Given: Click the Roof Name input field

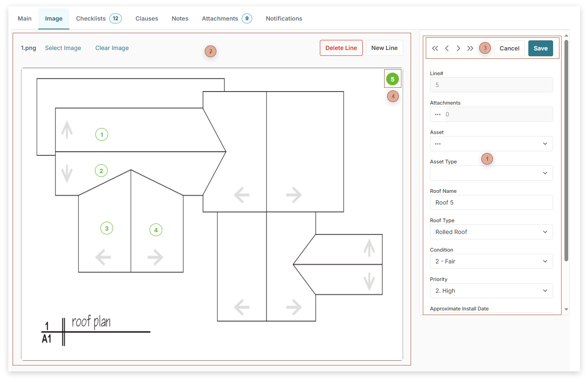Looking at the screenshot, I should pyautogui.click(x=491, y=202).
